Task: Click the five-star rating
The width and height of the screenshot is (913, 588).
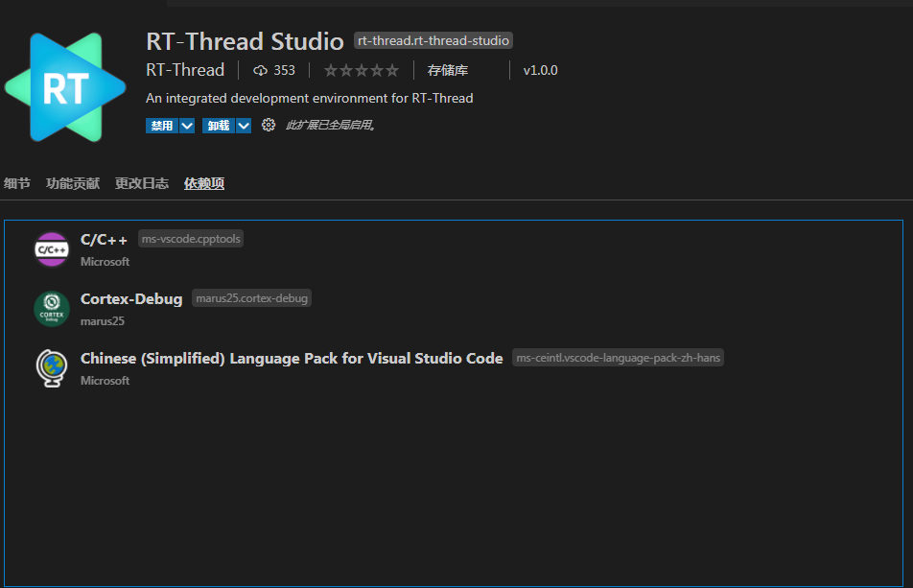Action: point(361,70)
